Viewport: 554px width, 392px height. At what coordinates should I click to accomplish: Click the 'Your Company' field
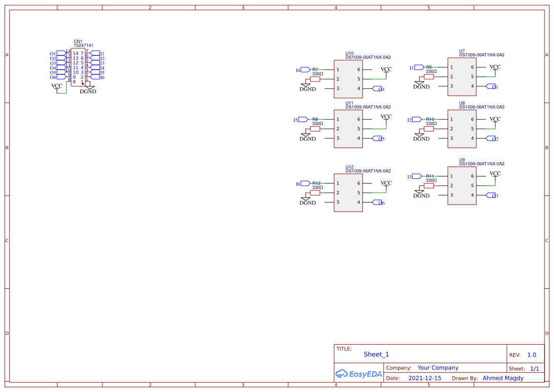tap(438, 368)
